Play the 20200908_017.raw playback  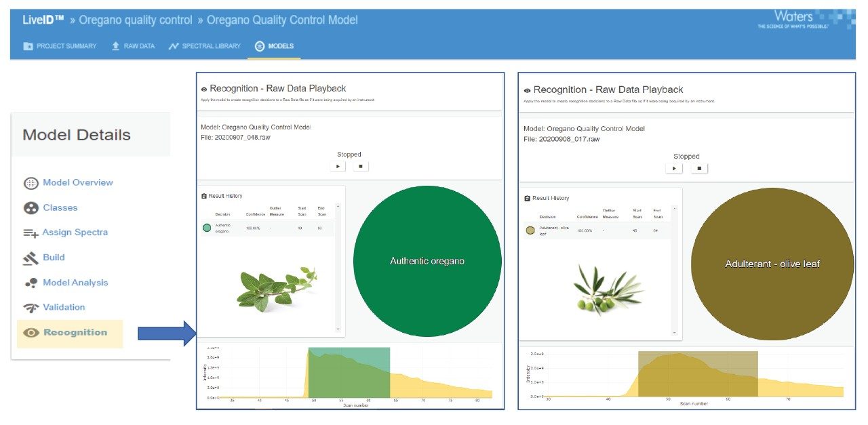click(673, 168)
